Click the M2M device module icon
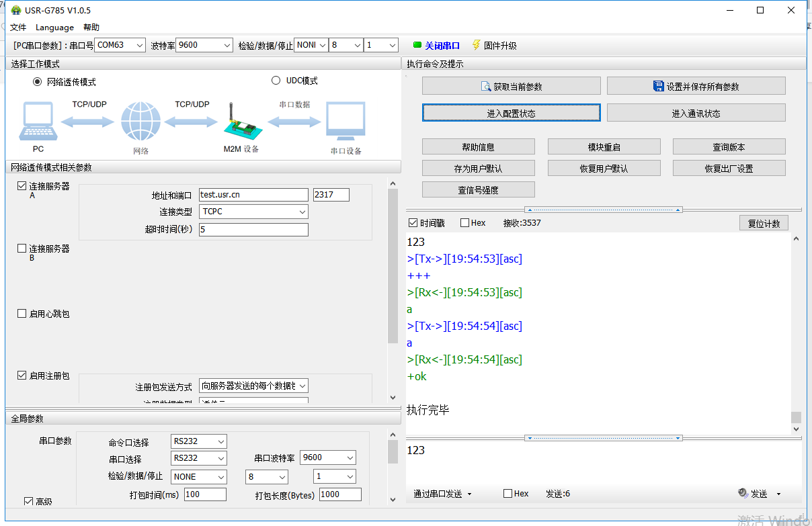 [x=240, y=124]
